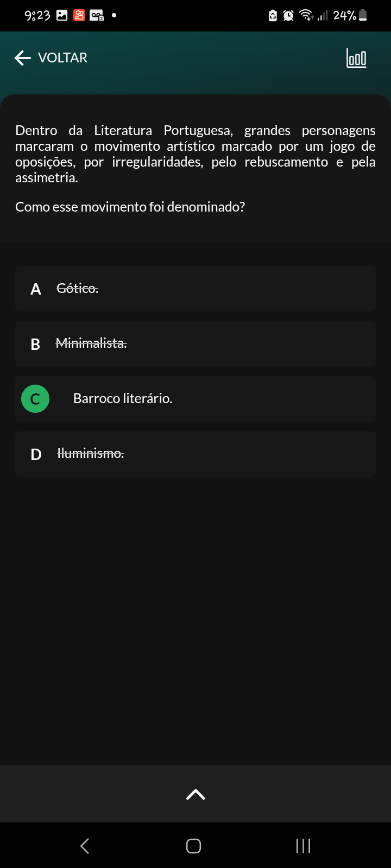Tap the alarm clock status icon

click(288, 16)
